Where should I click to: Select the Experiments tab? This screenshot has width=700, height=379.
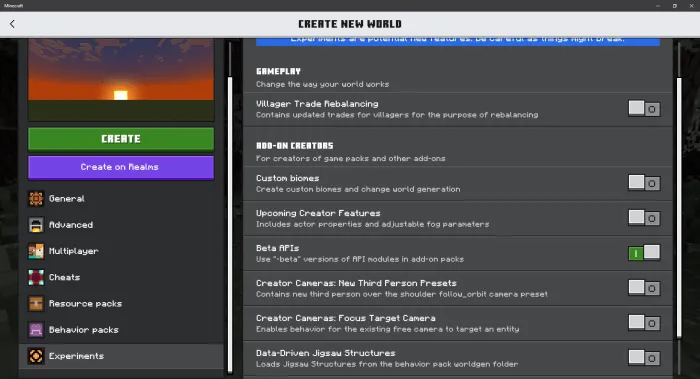pos(121,356)
